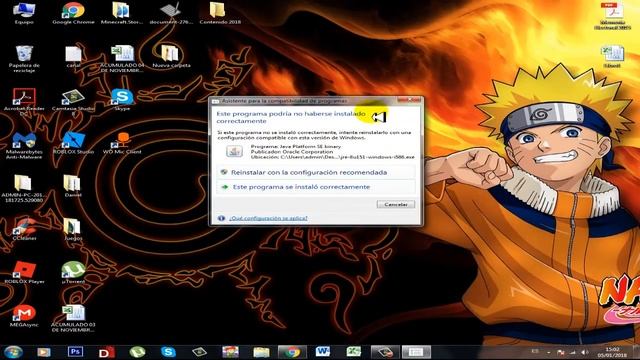Select the Equipo desktop icon

[x=24, y=13]
